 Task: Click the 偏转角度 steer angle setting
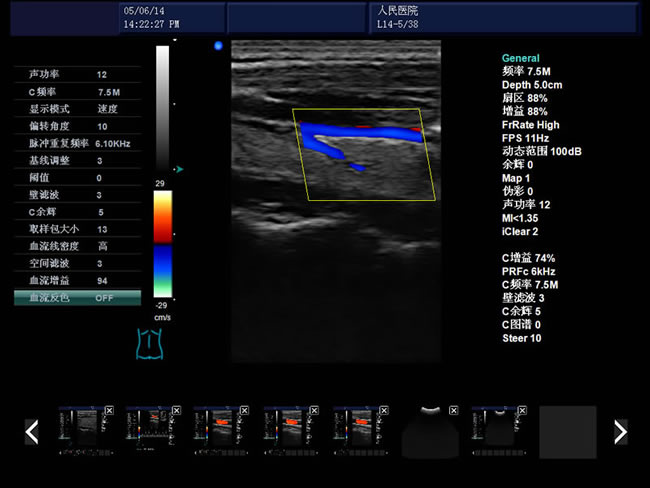(77, 127)
